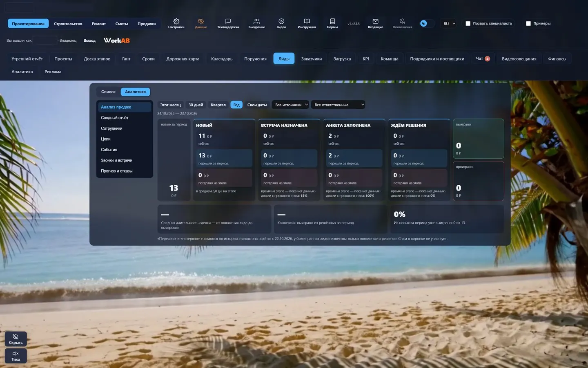Open Оповещения muted bell icon
588x368 pixels.
402,23
